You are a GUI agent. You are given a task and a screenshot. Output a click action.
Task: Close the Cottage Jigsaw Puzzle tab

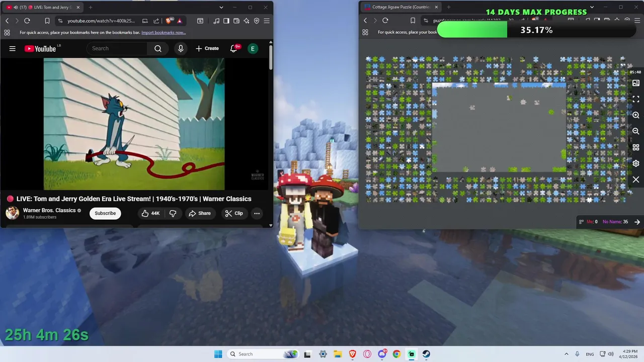point(436,7)
